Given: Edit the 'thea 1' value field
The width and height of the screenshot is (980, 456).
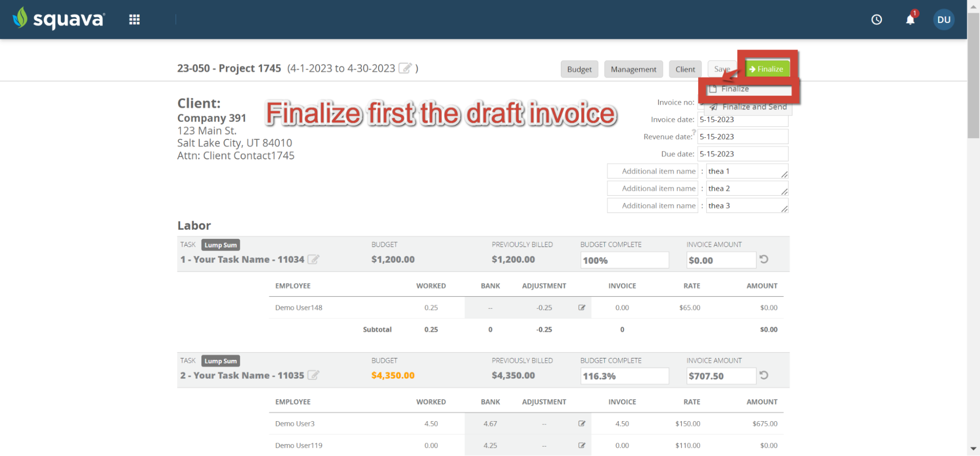Looking at the screenshot, I should click(x=747, y=171).
